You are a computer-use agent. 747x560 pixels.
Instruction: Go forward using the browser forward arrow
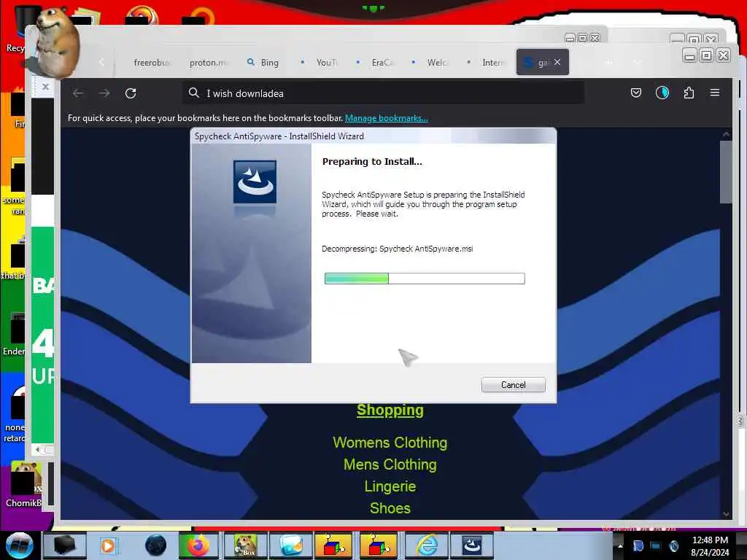pos(104,93)
